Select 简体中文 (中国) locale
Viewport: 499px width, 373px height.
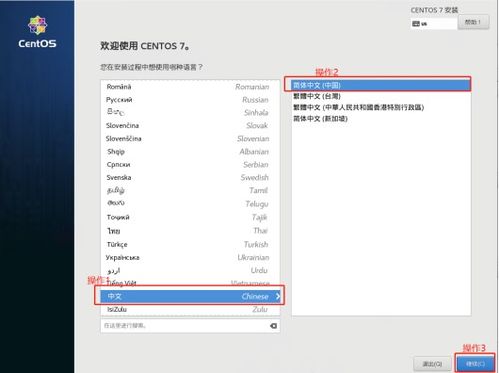[381, 85]
